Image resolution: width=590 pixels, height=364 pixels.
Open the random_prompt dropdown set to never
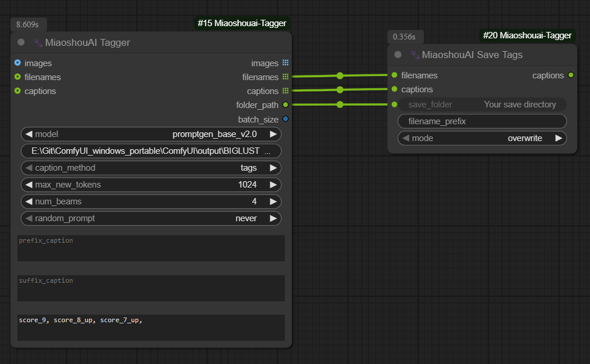151,219
